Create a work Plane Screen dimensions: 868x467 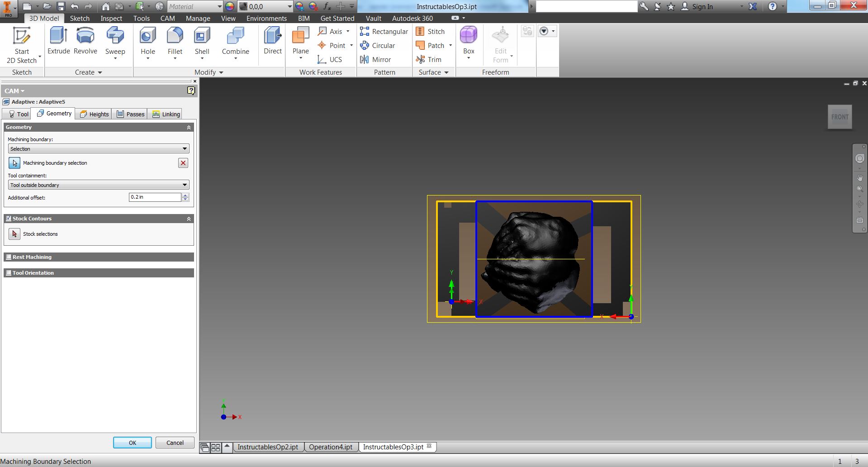point(300,43)
